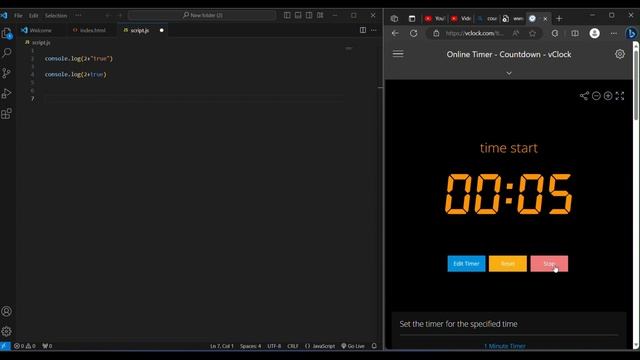Click the orange Reset button
640x360 pixels.
coord(508,264)
